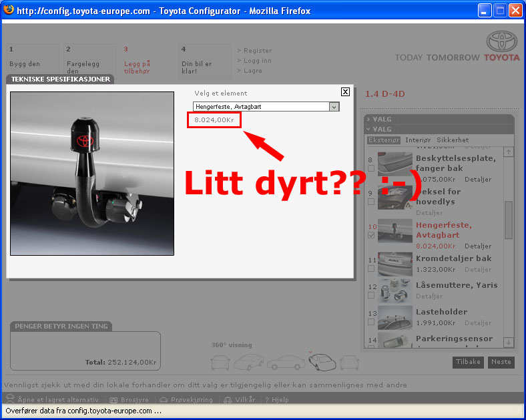
Task: Open the Låsemuttere, Yaris thumbnail
Action: [x=395, y=291]
